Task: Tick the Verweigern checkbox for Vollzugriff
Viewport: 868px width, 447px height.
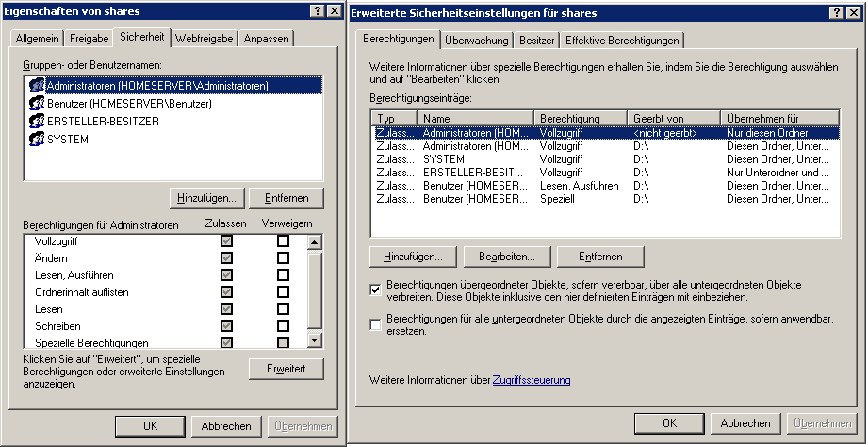Action: coord(283,241)
